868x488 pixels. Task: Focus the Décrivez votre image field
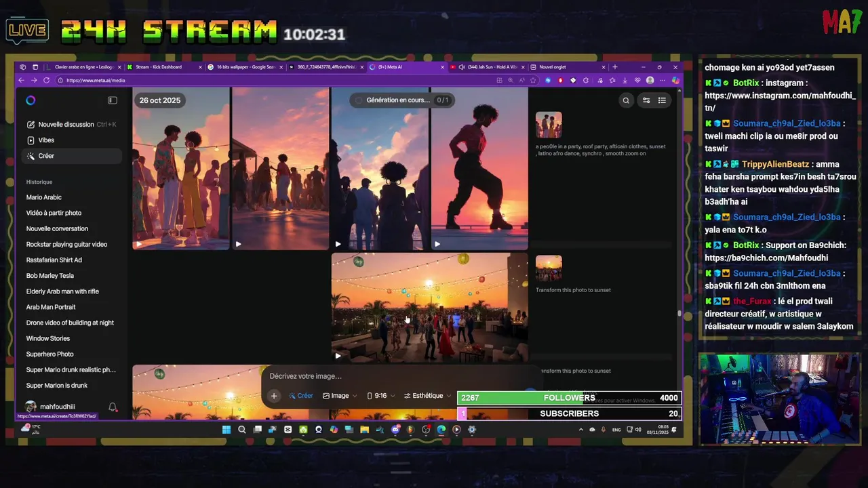pyautogui.click(x=397, y=376)
